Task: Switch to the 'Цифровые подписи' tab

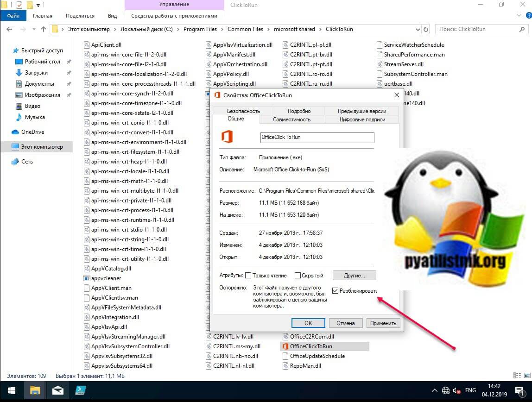Action: point(361,119)
